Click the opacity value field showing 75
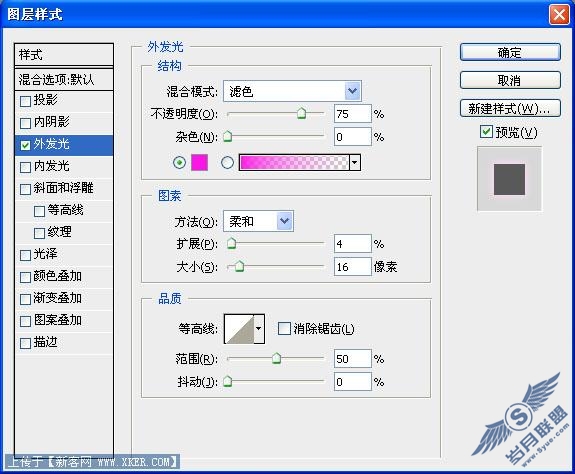 click(352, 114)
